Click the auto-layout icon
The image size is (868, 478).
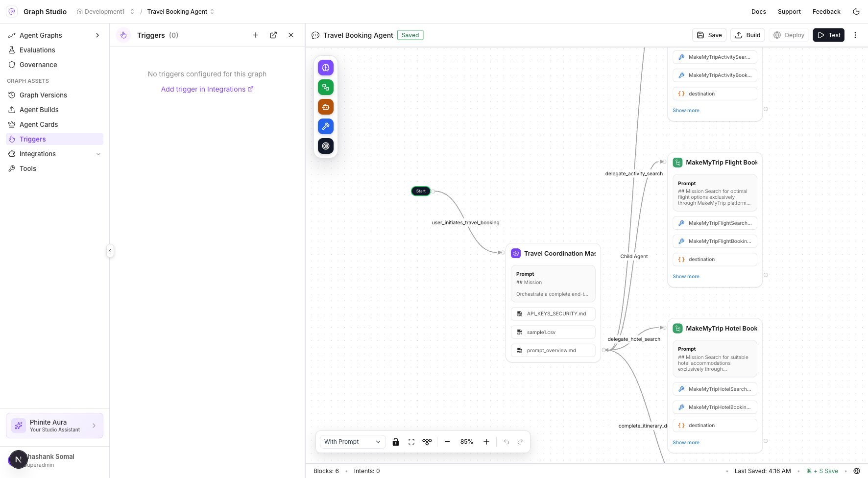pos(427,442)
